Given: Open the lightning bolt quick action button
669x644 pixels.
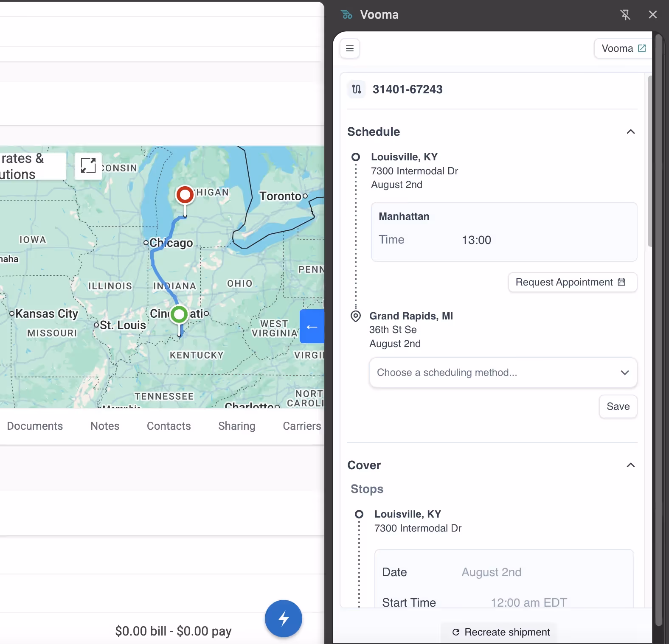Looking at the screenshot, I should coord(284,619).
